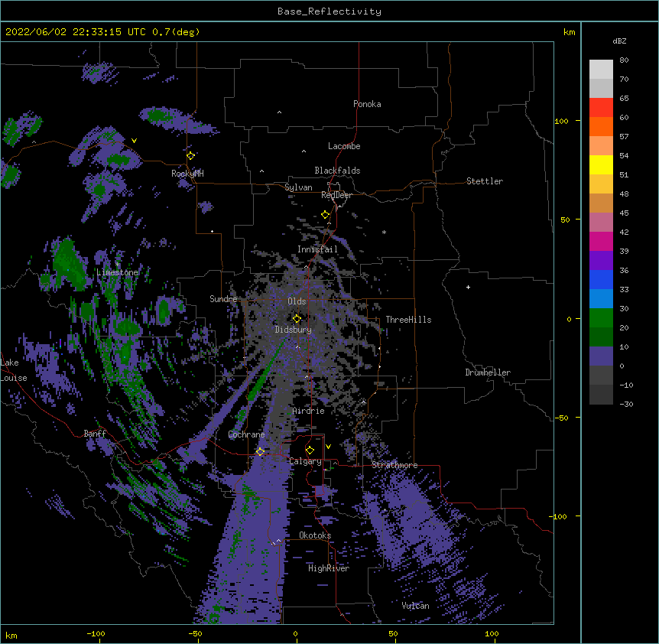This screenshot has width=659, height=644.
Task: Click the Ponoka city label
Action: pos(367,104)
